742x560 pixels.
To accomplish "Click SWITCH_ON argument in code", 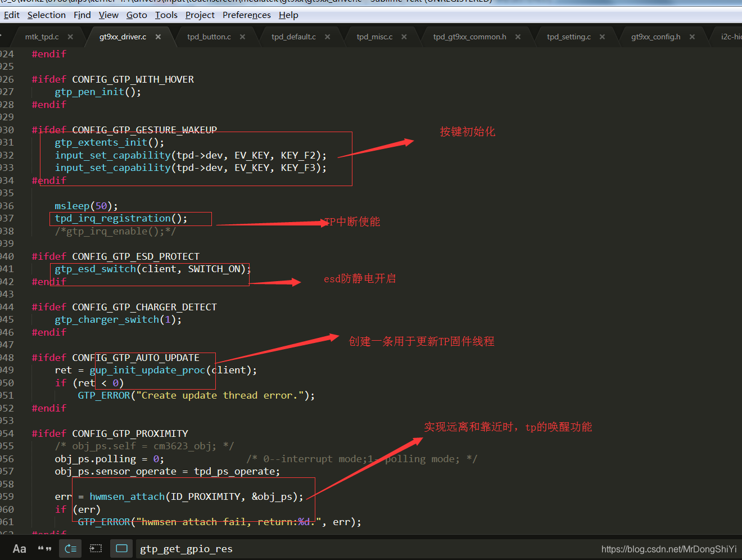I will click(214, 269).
